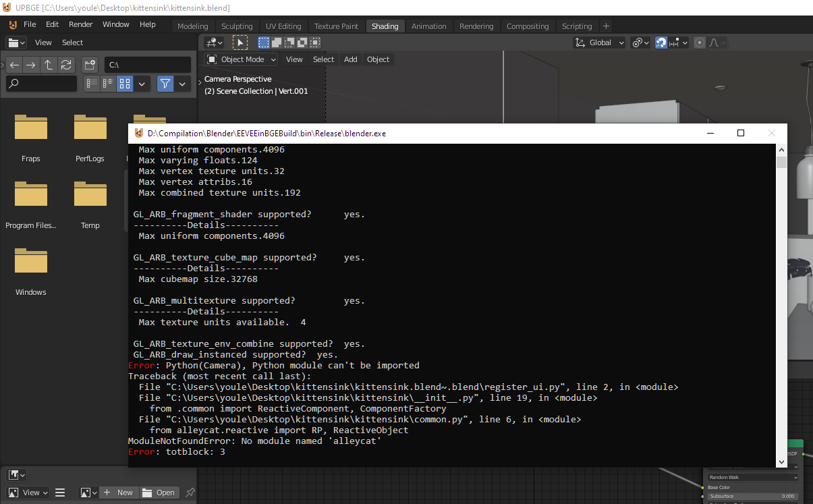This screenshot has height=504, width=813.
Task: Switch to Modeling workspace tab
Action: (x=193, y=26)
